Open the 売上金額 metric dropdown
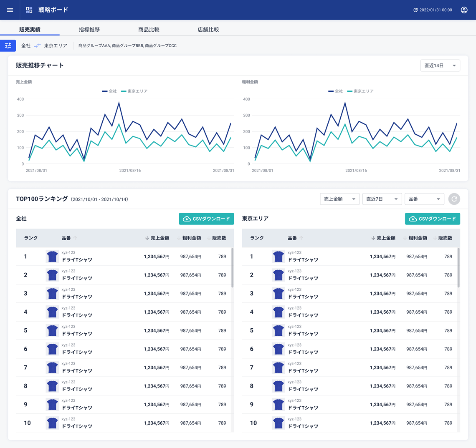Screen dimensions: 476x448 click(x=339, y=199)
